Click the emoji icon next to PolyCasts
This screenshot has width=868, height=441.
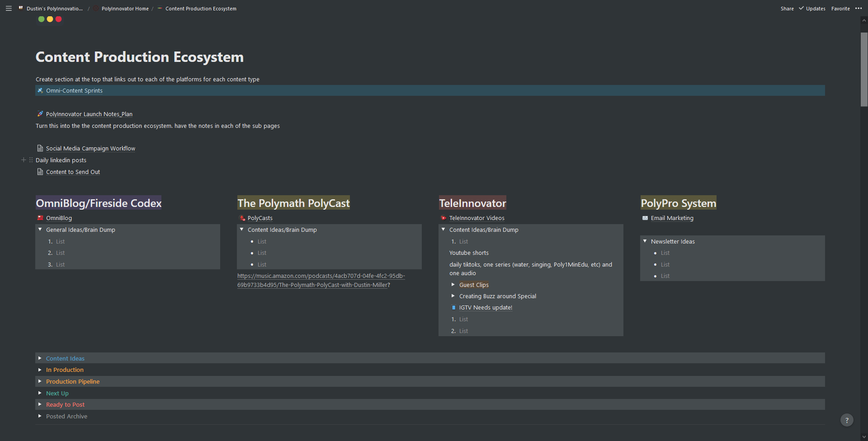click(242, 218)
